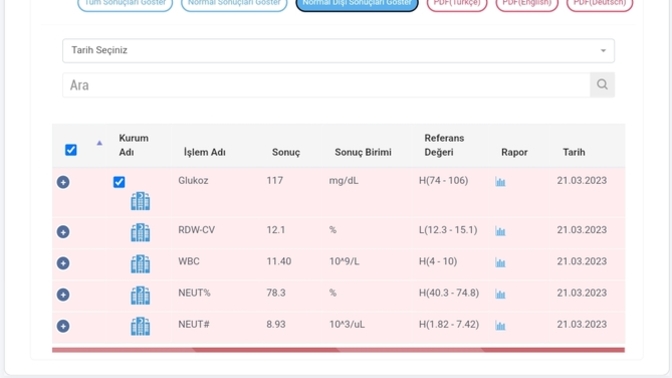View the WBC result graph icon
Image resolution: width=672 pixels, height=378 pixels.
click(500, 262)
